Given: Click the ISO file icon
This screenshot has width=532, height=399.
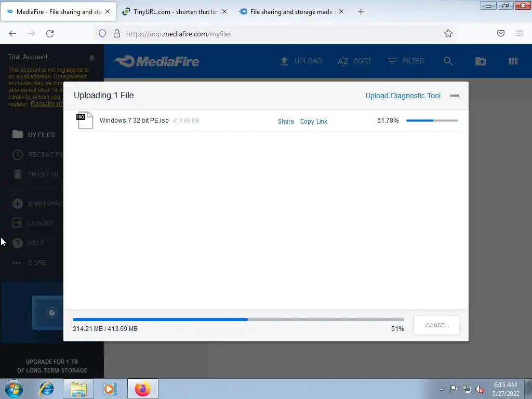Looking at the screenshot, I should [x=85, y=120].
